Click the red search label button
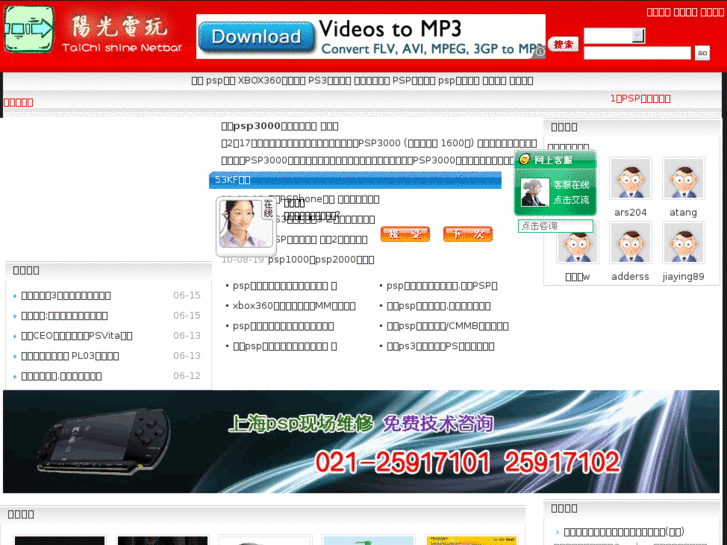 click(563, 45)
